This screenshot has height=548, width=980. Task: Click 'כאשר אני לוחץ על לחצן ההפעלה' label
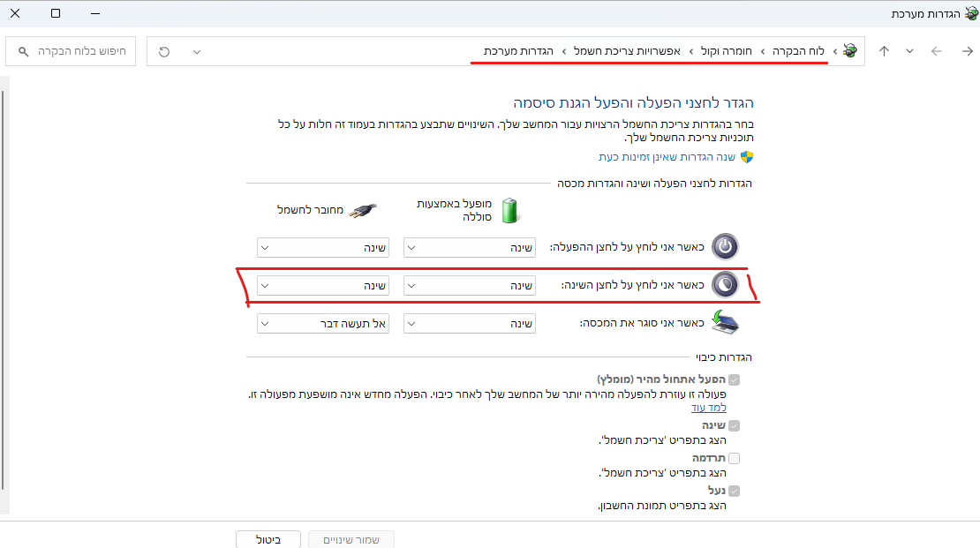(x=627, y=247)
